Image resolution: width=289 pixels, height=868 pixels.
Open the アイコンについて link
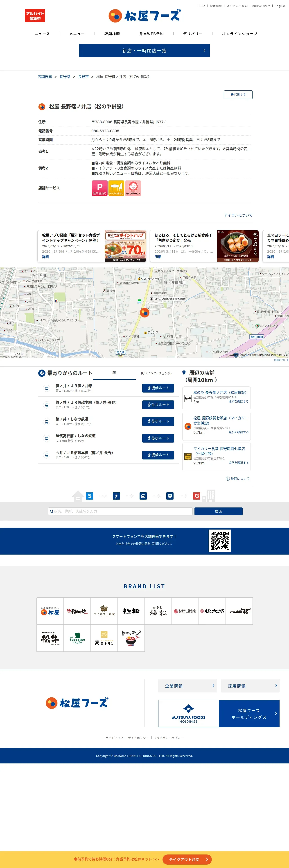pyautogui.click(x=238, y=215)
